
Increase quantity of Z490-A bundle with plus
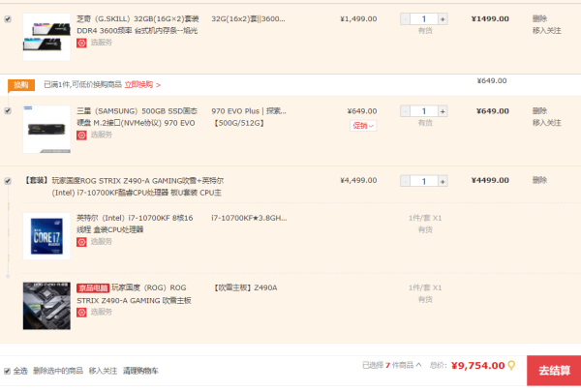(x=443, y=181)
